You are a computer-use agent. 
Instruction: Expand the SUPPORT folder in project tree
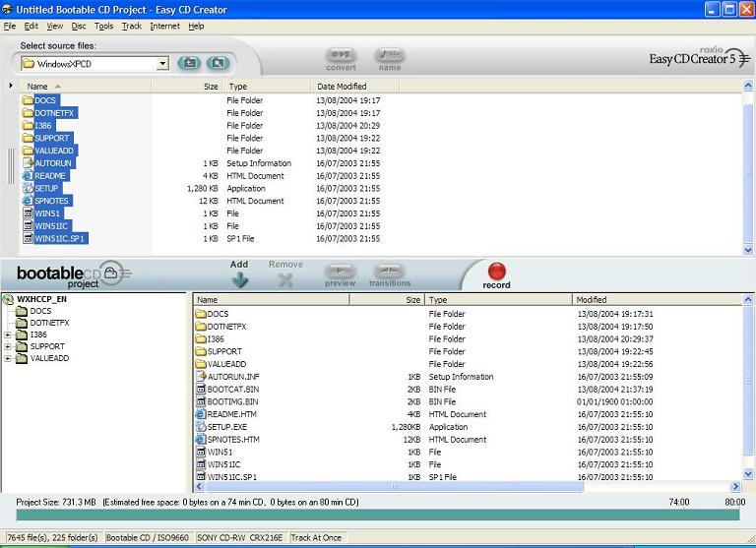tap(8, 346)
